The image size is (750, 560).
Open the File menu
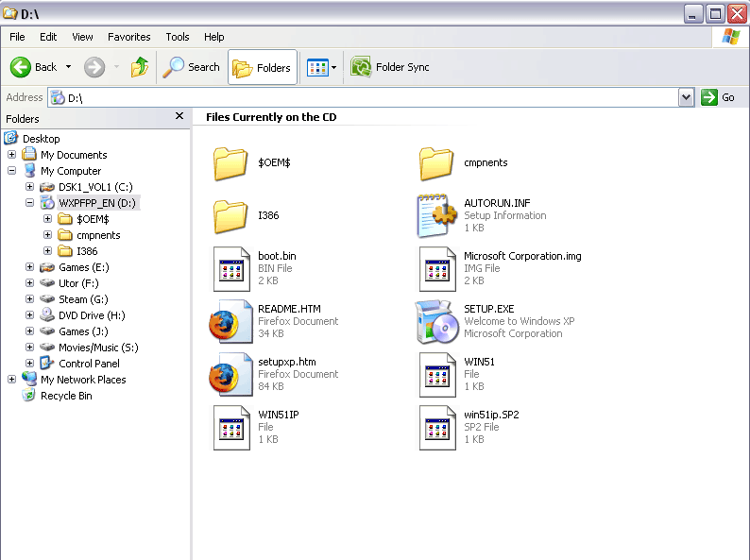(x=17, y=37)
